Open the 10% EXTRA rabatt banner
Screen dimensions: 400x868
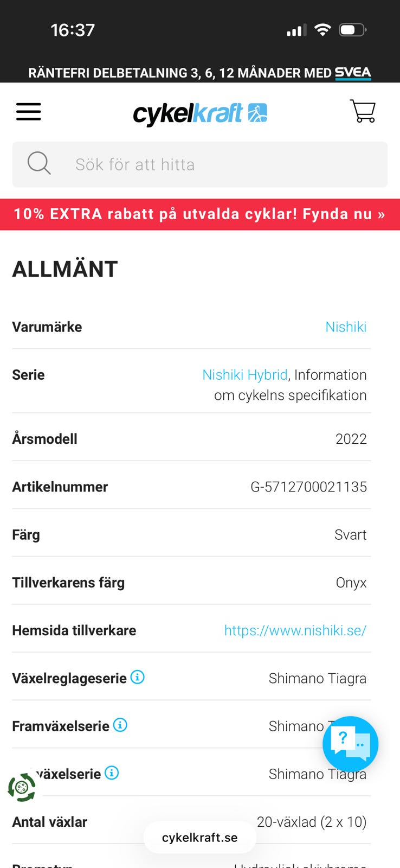(200, 214)
